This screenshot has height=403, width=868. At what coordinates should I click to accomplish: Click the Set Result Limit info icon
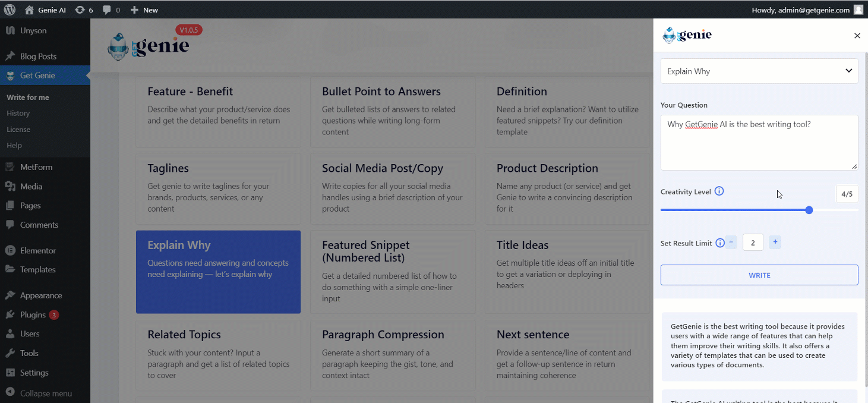pyautogui.click(x=719, y=243)
